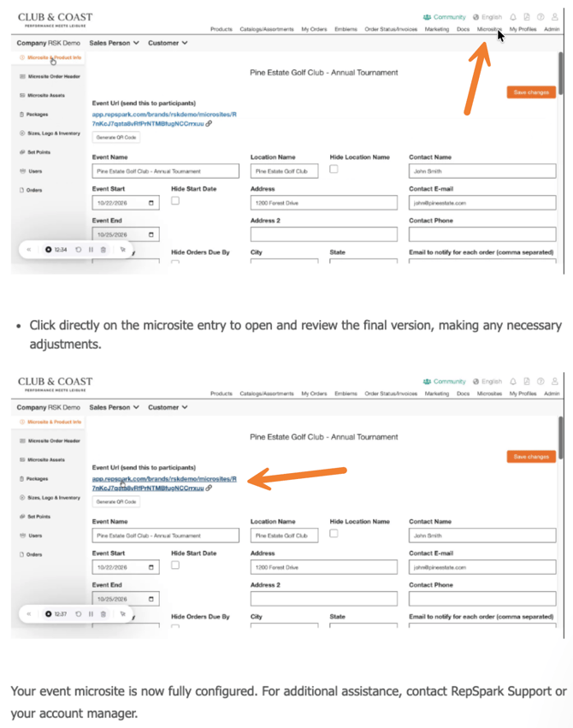Viewport: 573px width, 728px height.
Task: Pause the recording at the 12:34 timer bar
Action: [91, 250]
